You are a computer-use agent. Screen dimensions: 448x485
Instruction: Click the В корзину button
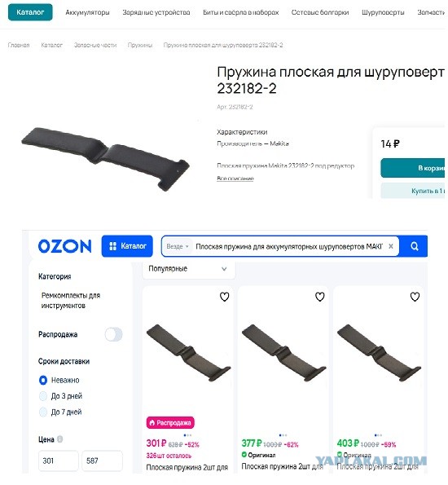click(x=414, y=168)
